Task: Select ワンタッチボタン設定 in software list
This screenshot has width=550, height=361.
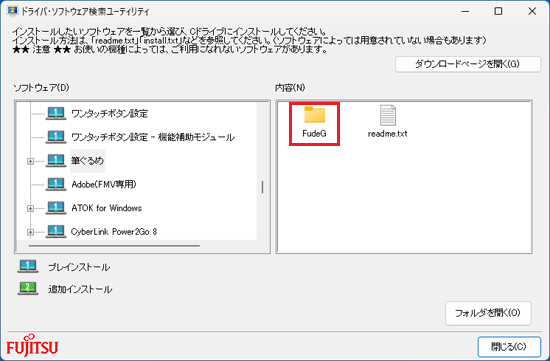Action: point(109,114)
